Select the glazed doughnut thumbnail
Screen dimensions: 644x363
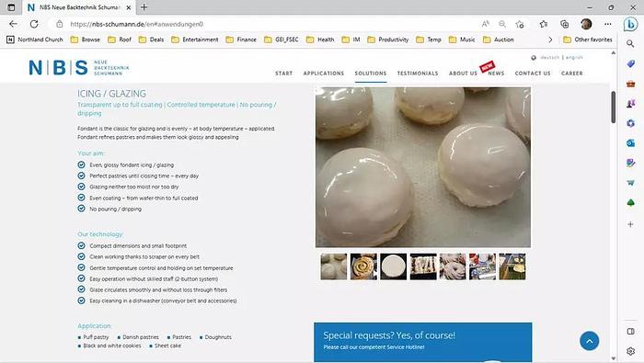coord(453,267)
